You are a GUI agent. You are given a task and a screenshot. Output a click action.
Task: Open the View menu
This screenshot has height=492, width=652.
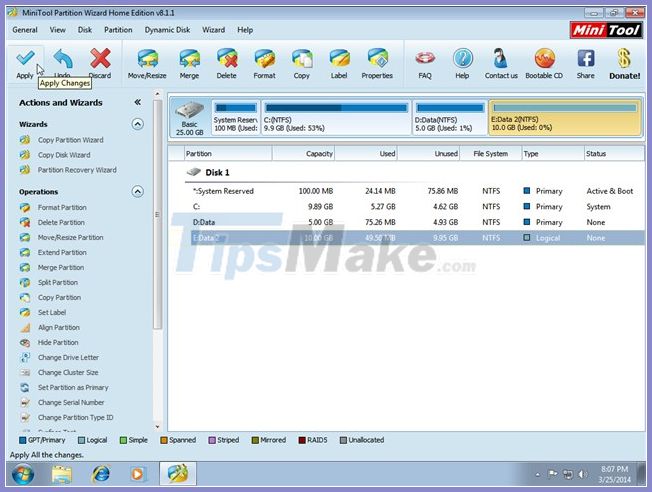point(57,30)
